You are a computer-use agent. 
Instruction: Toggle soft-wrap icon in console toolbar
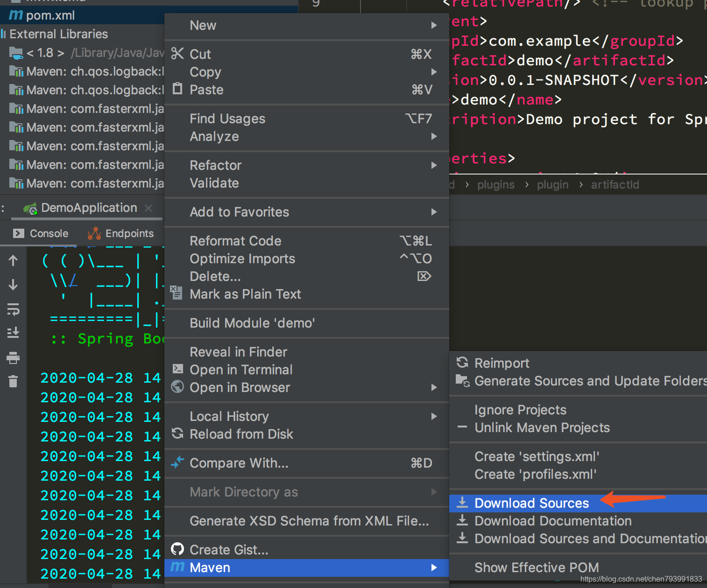13,309
